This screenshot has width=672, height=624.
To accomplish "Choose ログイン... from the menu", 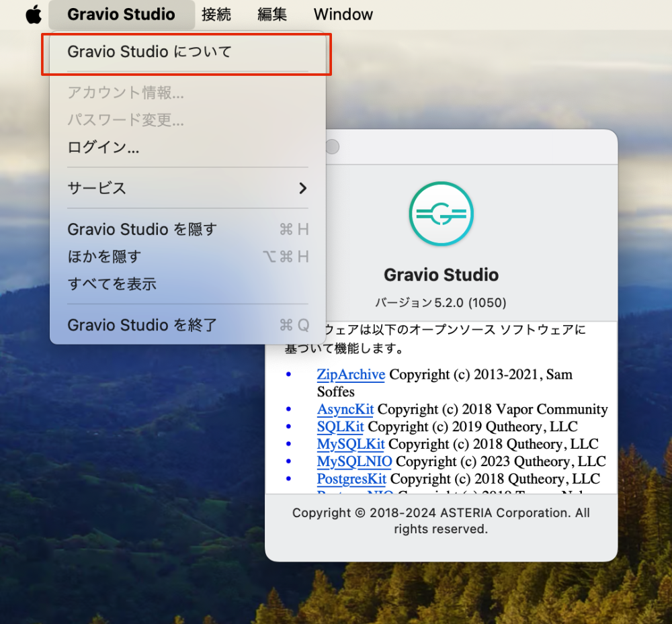I will pyautogui.click(x=187, y=147).
